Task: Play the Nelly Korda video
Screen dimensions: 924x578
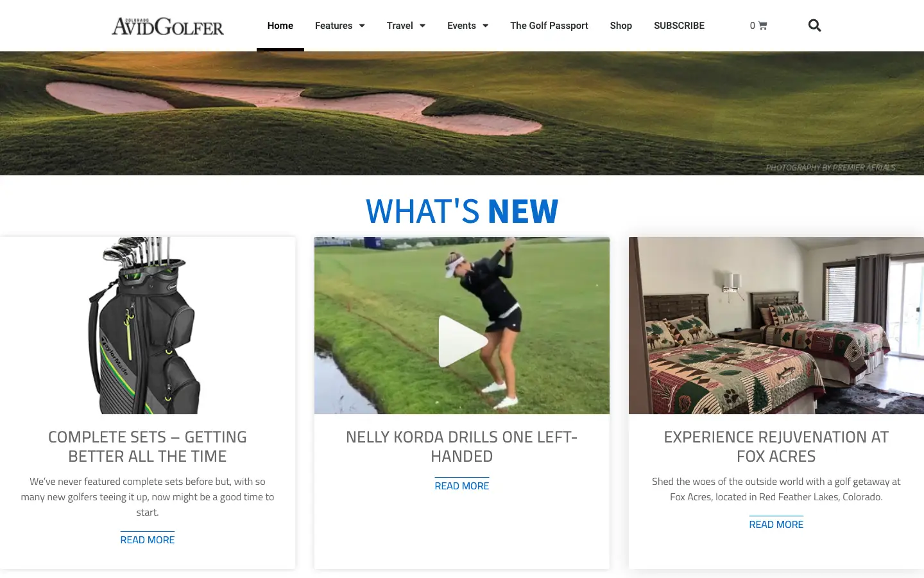Action: (x=462, y=341)
